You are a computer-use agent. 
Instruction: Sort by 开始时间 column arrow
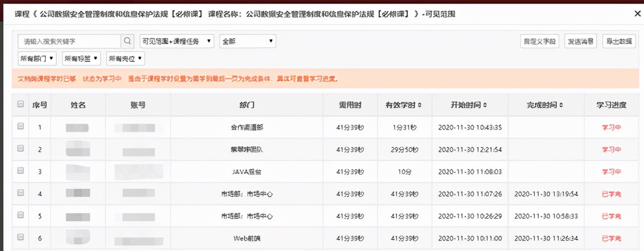(485, 105)
